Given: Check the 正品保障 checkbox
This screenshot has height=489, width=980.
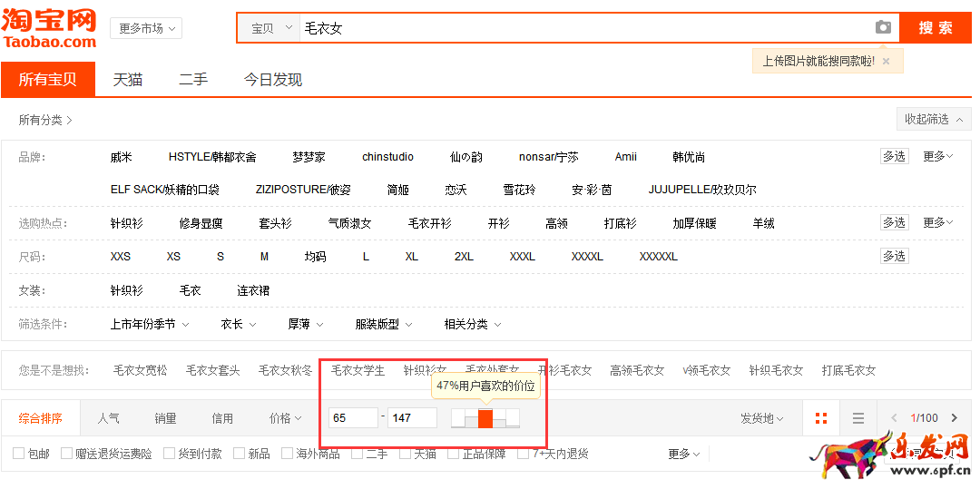Looking at the screenshot, I should point(453,454).
